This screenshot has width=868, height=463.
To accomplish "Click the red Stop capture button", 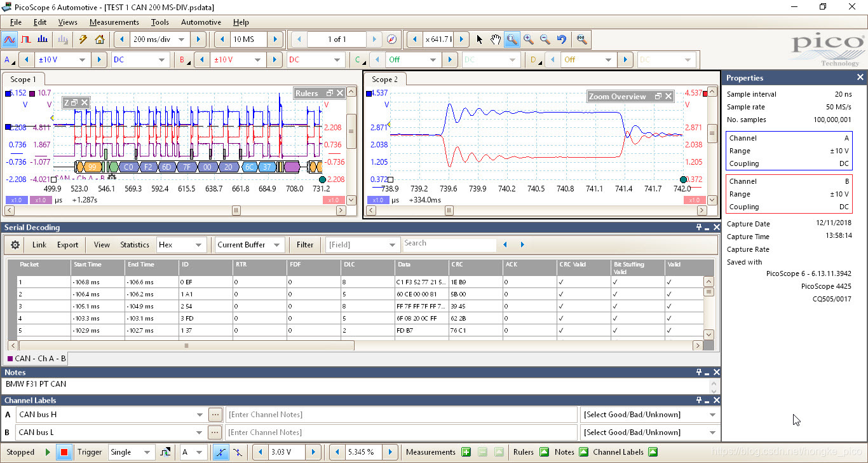I will tap(64, 452).
